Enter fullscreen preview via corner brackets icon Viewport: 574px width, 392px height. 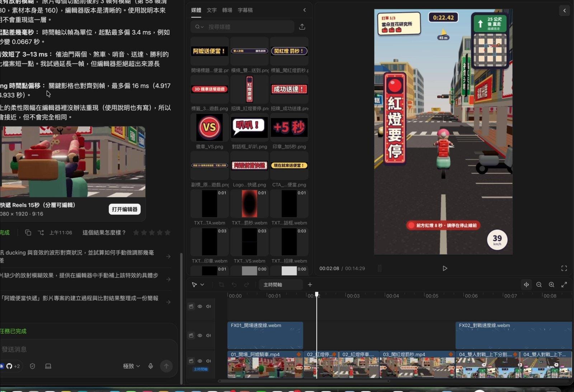pyautogui.click(x=564, y=268)
